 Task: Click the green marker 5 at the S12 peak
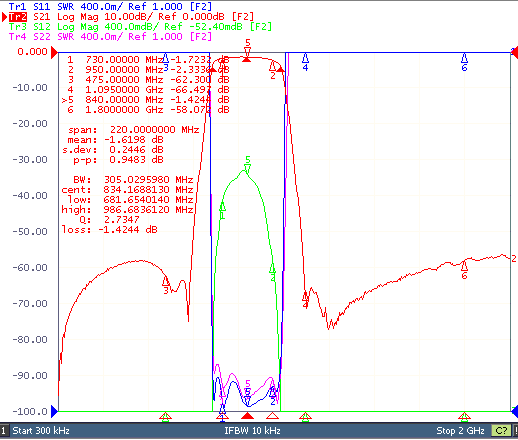pos(247,165)
